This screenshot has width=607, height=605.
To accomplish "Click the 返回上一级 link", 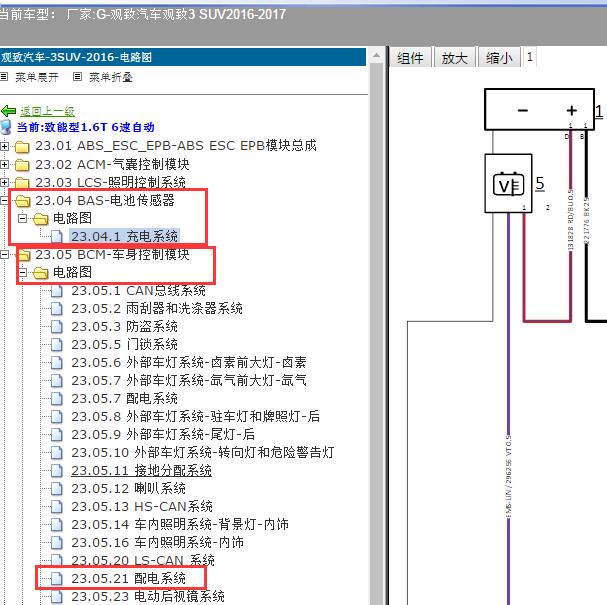I will click(47, 111).
